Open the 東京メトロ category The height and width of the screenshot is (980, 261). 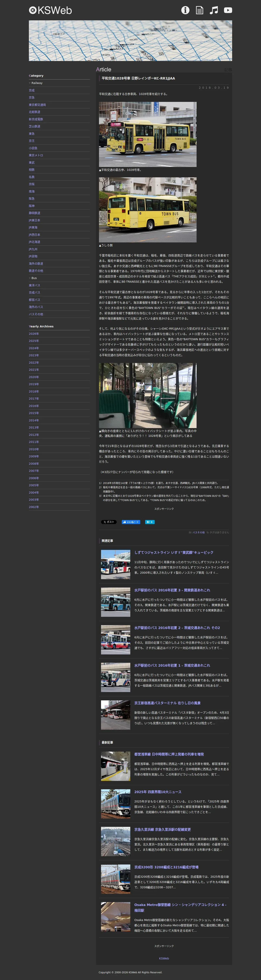pos(36,155)
